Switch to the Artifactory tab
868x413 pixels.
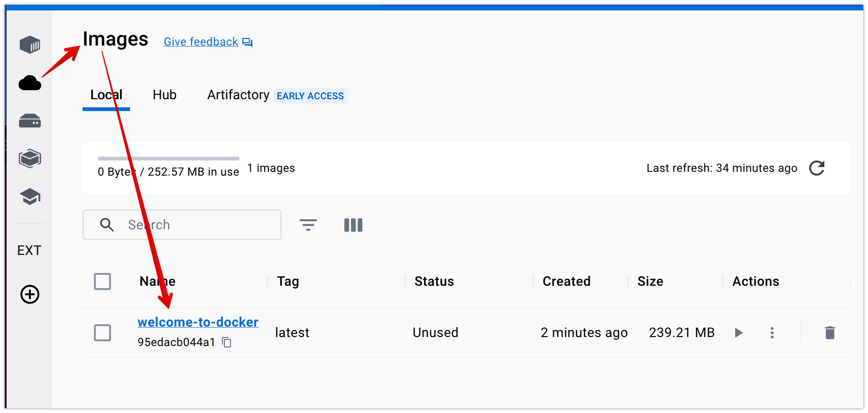tap(238, 95)
